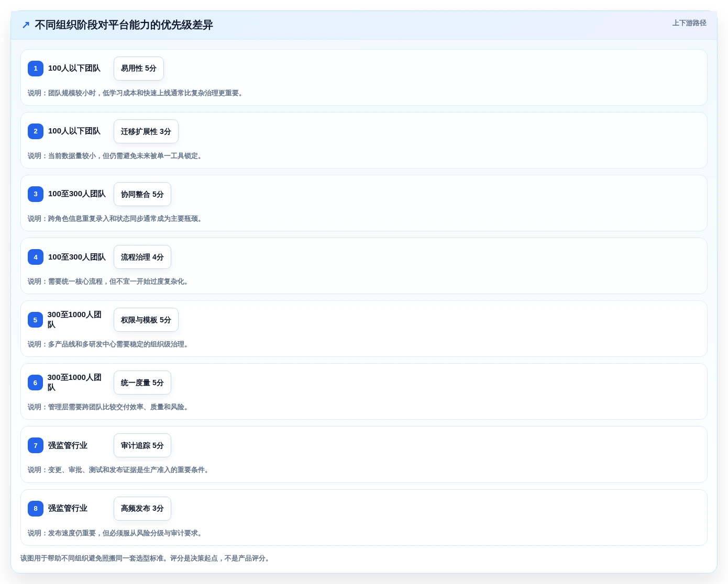The height and width of the screenshot is (584, 728).
Task: Click the 统一度量 5分 pill
Action: click(x=142, y=383)
